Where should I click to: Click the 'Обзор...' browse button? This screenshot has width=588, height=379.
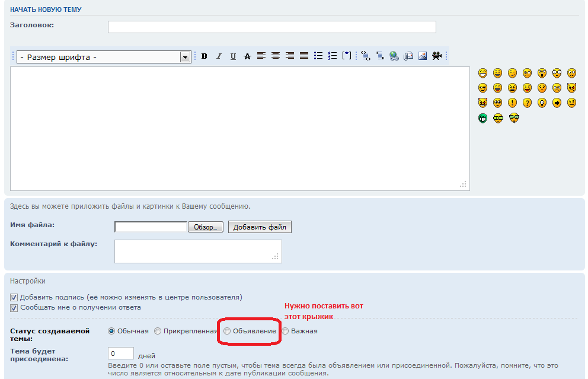[205, 227]
